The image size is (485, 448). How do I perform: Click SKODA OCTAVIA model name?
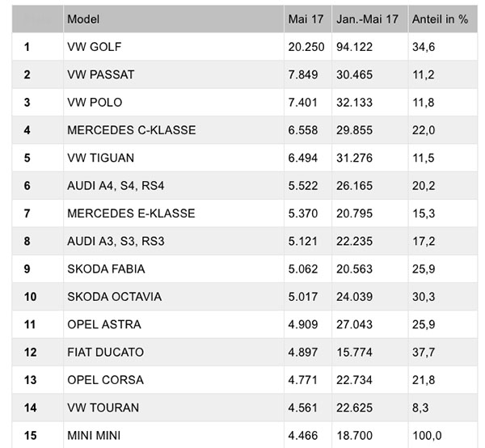click(115, 297)
